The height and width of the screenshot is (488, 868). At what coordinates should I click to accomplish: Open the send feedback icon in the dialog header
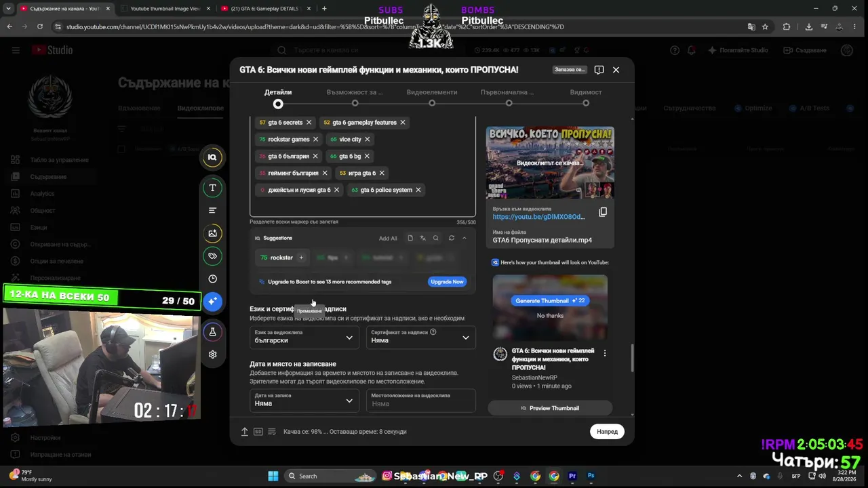click(599, 70)
